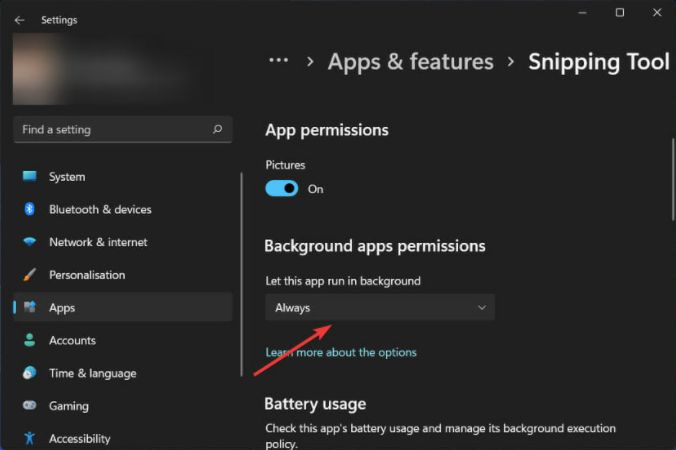
Task: Click the Personalisation paintbrush icon
Action: (x=29, y=275)
